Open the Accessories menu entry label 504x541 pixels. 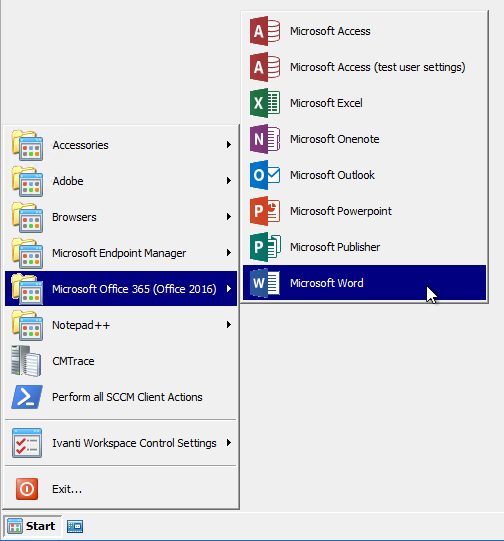tap(80, 145)
